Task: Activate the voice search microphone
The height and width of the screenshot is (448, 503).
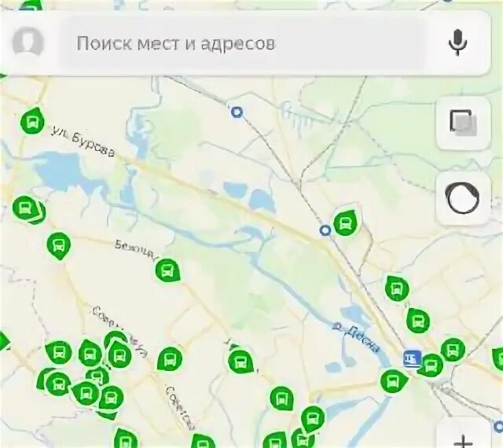Action: (457, 42)
